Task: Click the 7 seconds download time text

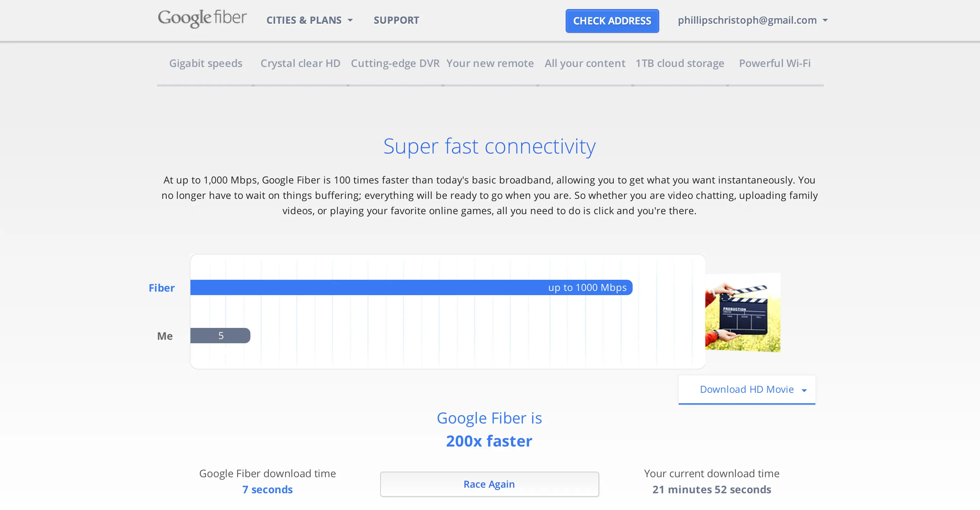Action: pyautogui.click(x=267, y=490)
